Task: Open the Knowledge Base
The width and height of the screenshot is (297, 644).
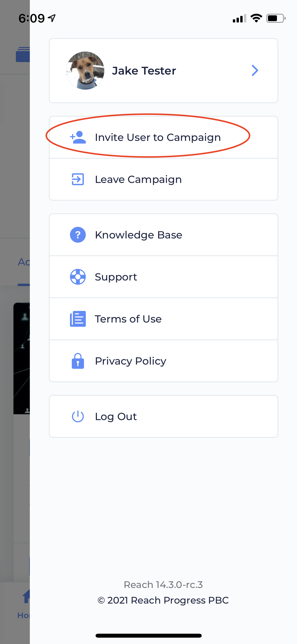Action: pyautogui.click(x=139, y=235)
